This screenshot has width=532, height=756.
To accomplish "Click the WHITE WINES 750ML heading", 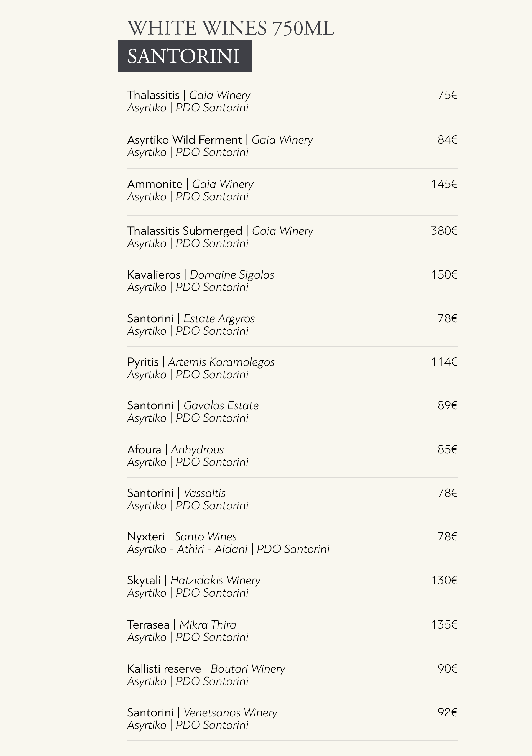I will [x=231, y=28].
